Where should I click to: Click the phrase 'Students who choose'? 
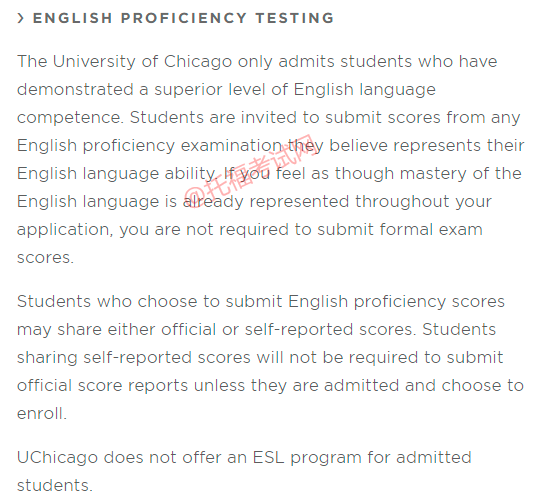(107, 302)
